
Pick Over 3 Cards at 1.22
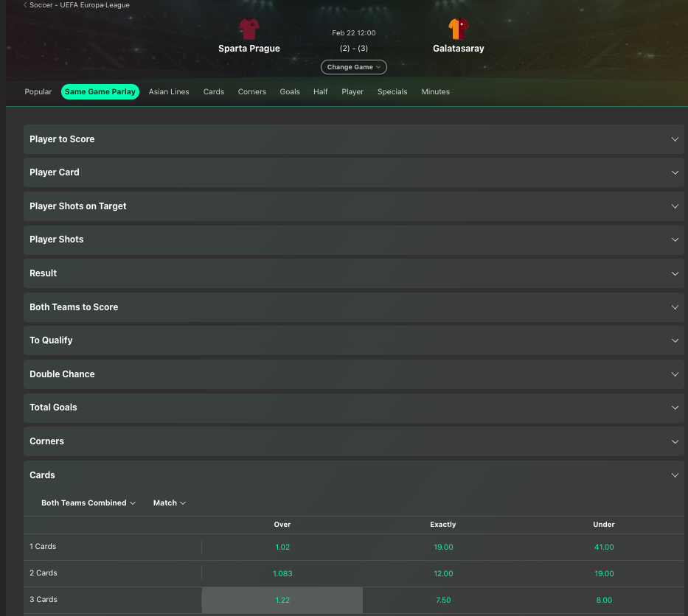click(282, 600)
